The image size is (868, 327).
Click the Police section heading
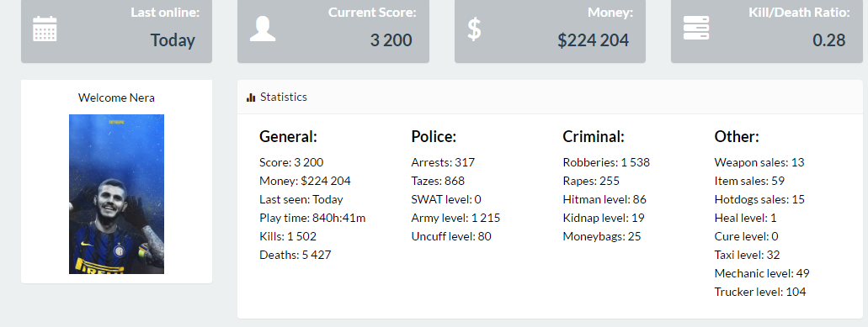434,136
